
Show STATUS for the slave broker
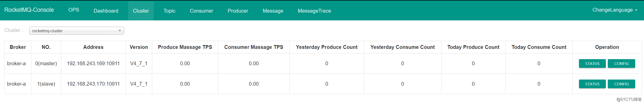[592, 84]
